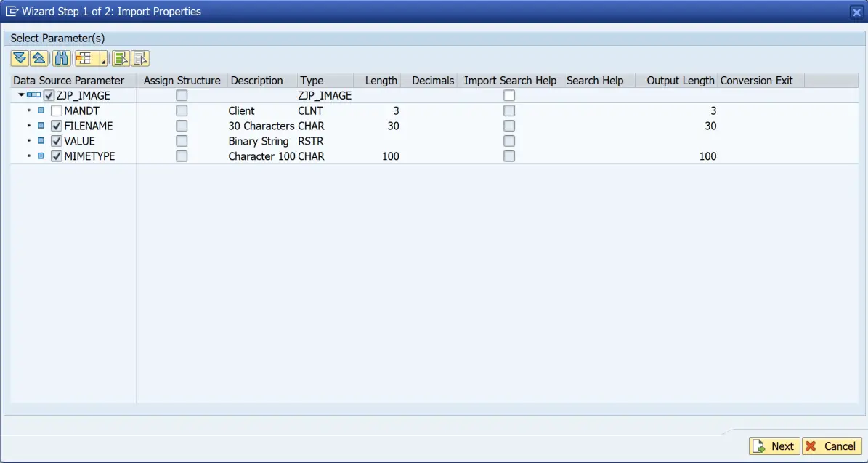This screenshot has width=868, height=463.
Task: Click the Data Source Parameter column header
Action: 70,80
